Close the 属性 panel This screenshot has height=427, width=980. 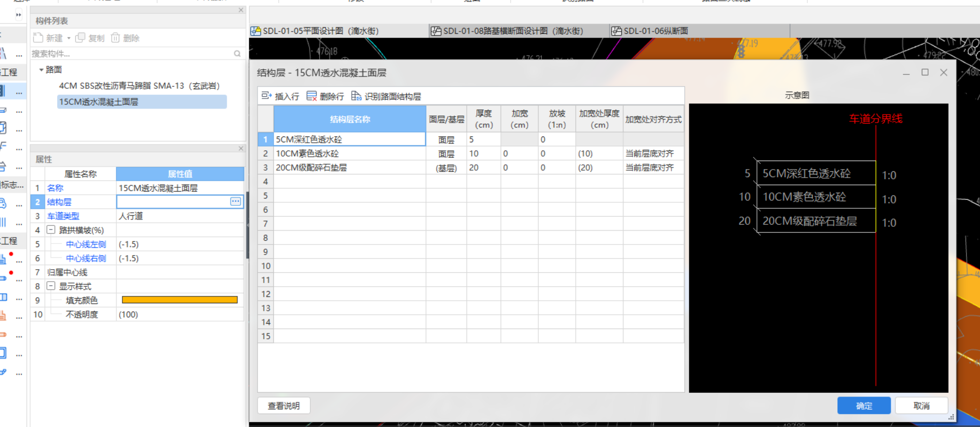241,148
